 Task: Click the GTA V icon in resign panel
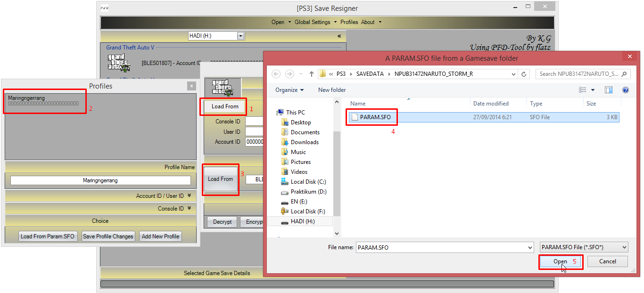pos(223,87)
